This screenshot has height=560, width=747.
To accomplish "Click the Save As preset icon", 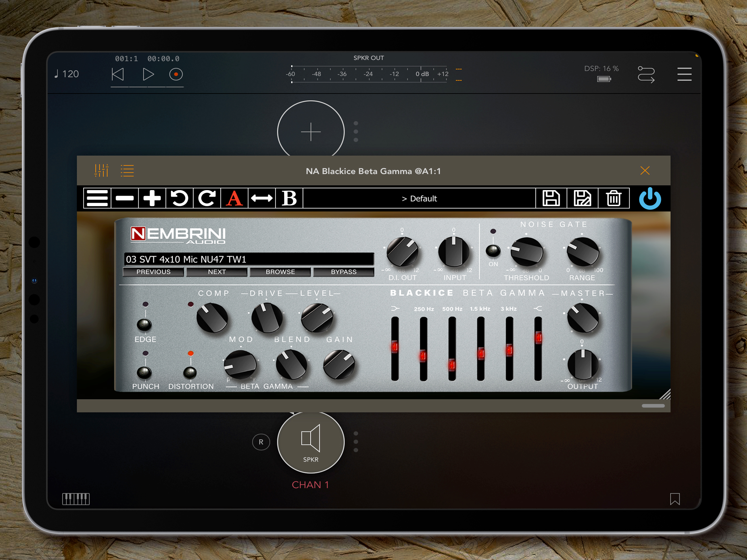I will tap(582, 198).
